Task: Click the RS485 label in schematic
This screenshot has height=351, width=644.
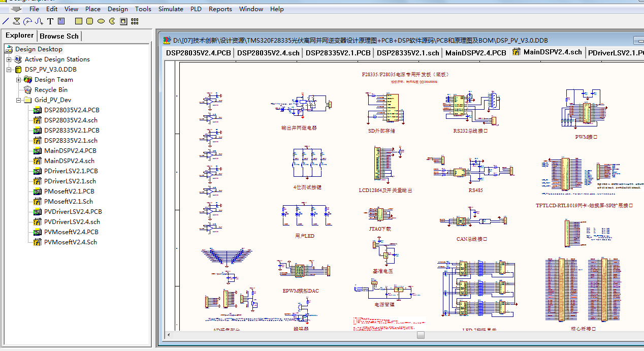Action: pyautogui.click(x=475, y=190)
